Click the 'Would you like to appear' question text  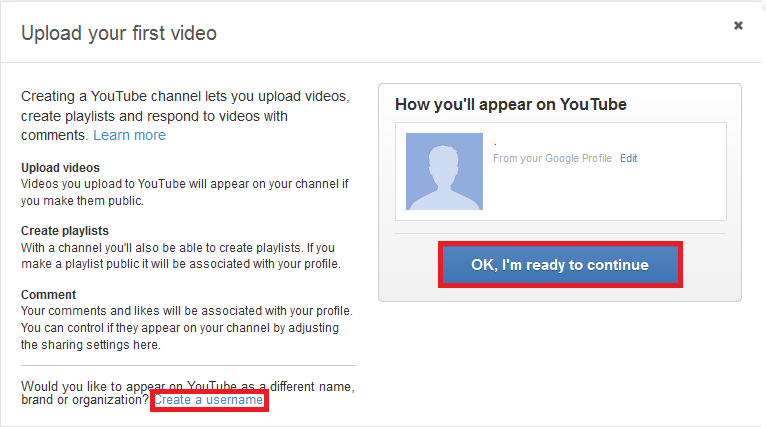(x=188, y=393)
